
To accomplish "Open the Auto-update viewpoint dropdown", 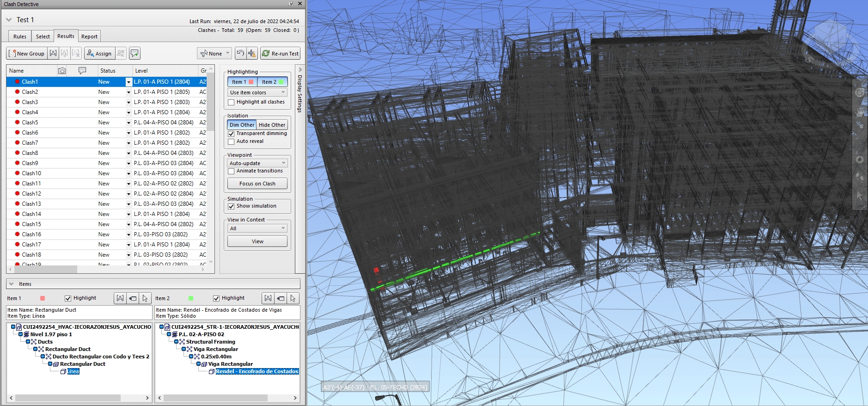I will (257, 163).
